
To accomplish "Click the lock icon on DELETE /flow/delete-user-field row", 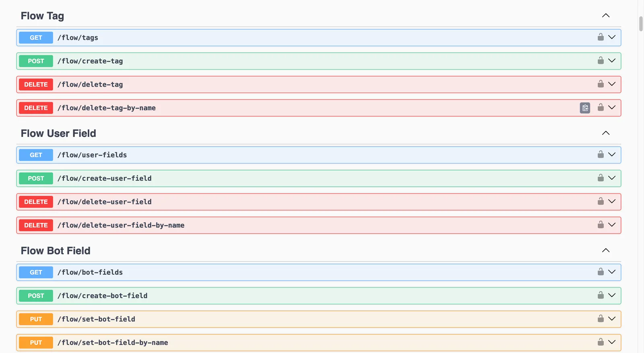I will pyautogui.click(x=601, y=201).
